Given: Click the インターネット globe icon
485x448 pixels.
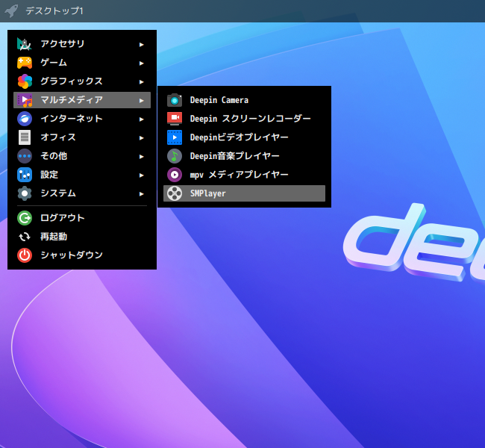Looking at the screenshot, I should [x=25, y=119].
